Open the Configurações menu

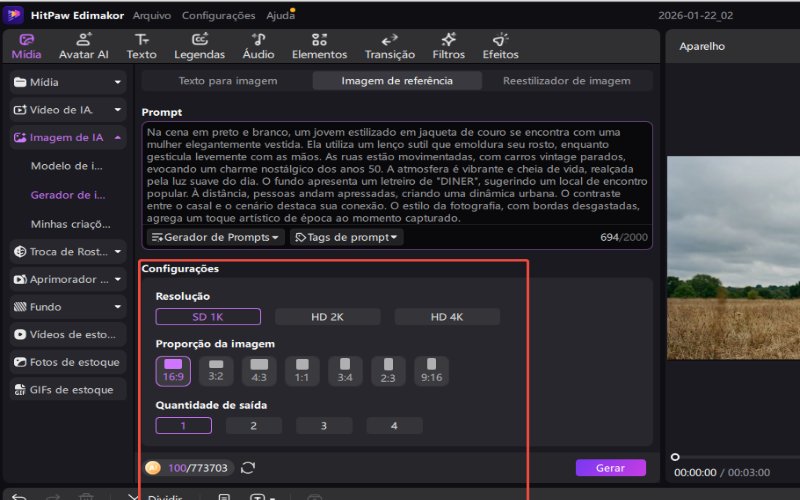click(218, 15)
